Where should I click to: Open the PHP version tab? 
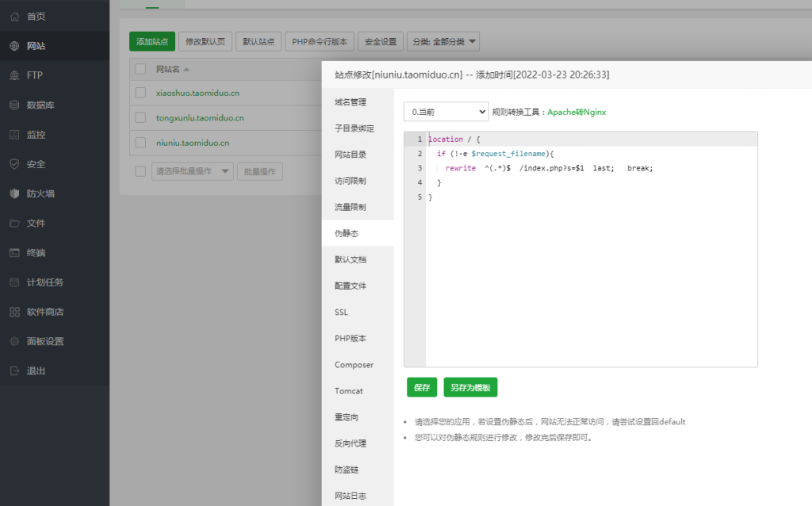(x=354, y=339)
